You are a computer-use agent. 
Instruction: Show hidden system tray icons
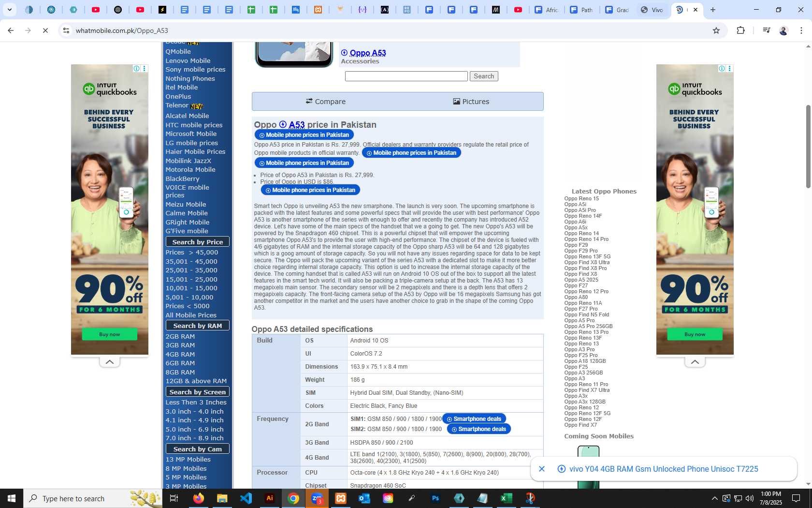pos(714,498)
